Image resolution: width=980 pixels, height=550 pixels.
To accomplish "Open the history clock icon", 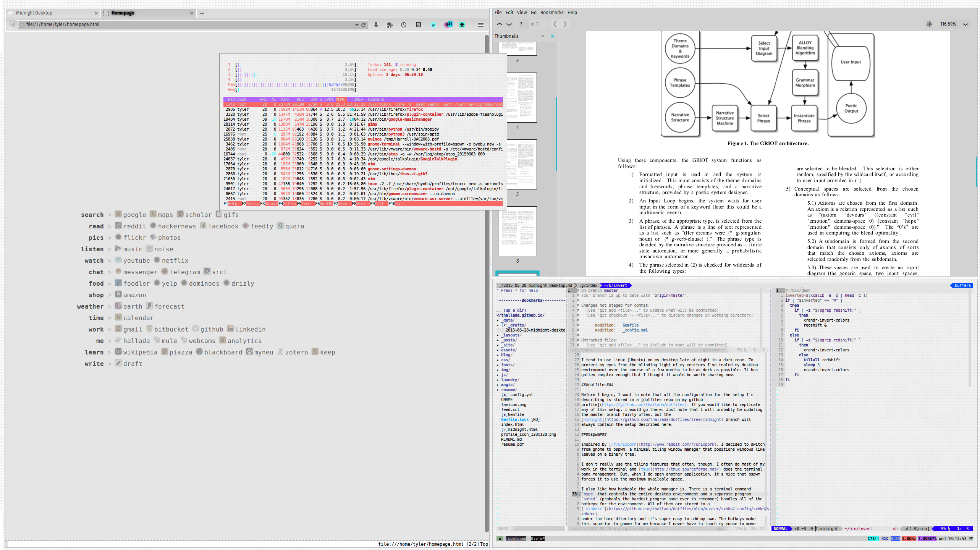I will click(404, 24).
